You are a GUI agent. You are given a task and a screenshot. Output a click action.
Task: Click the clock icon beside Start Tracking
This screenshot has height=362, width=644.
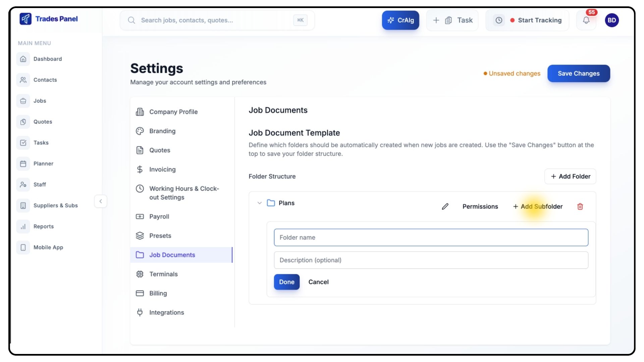click(x=499, y=20)
